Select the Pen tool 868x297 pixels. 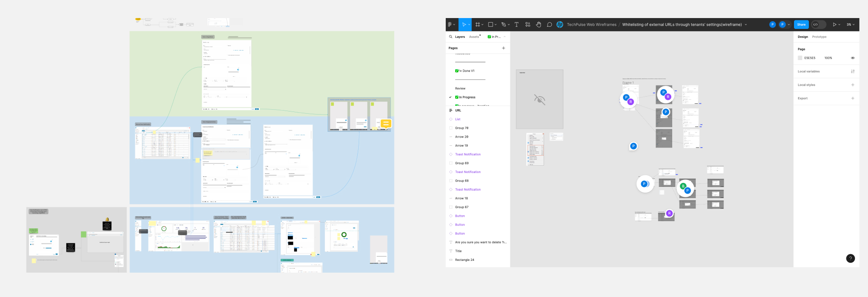pyautogui.click(x=503, y=24)
